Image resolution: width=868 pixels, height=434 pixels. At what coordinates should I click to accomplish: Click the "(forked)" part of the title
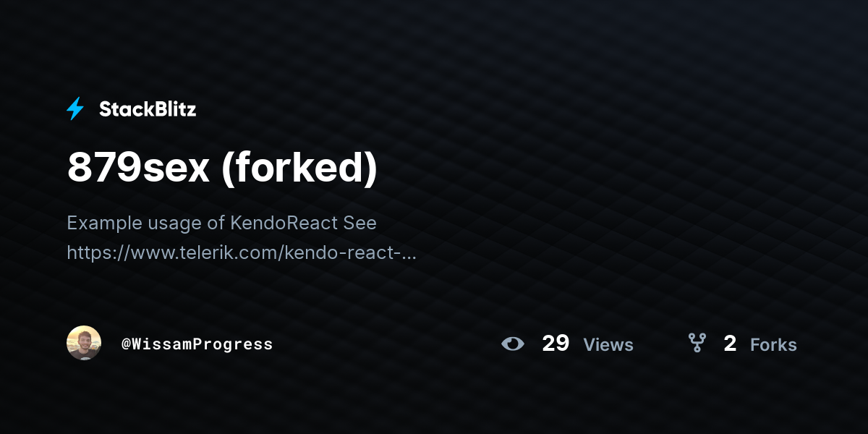coord(299,169)
